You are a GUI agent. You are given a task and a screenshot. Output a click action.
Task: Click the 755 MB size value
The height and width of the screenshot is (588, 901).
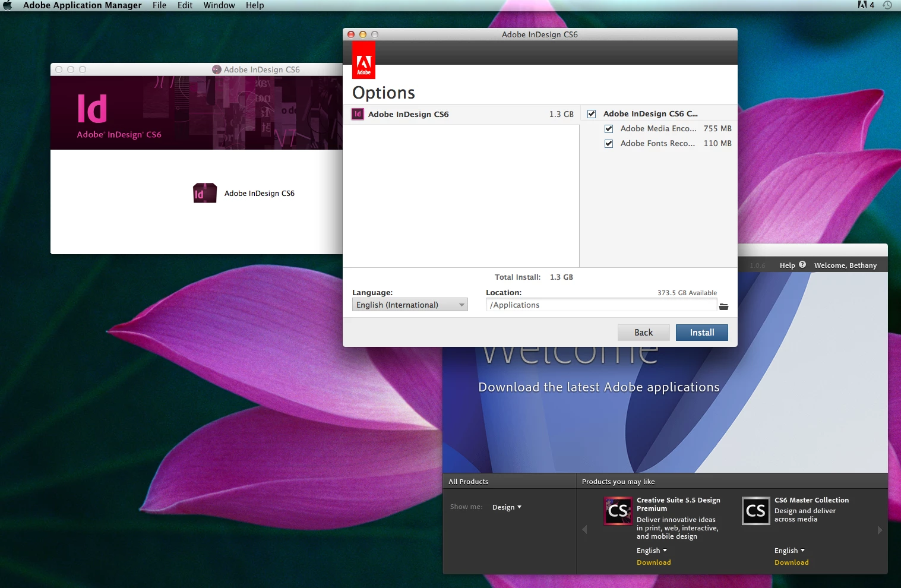click(x=717, y=128)
